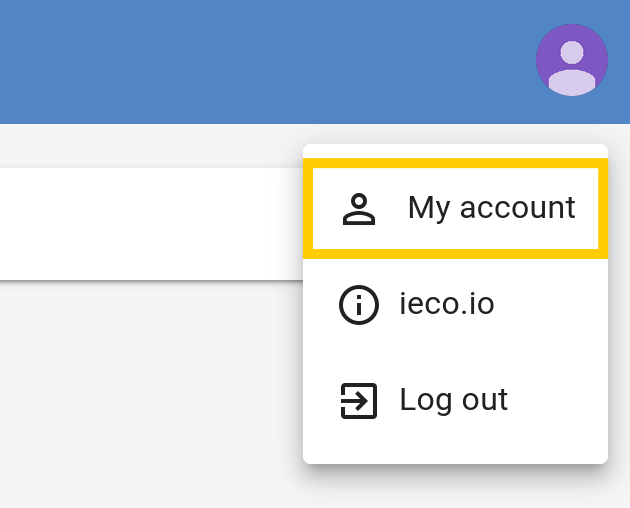
Task: Activate the yellow-highlighted My account item
Action: tap(455, 209)
